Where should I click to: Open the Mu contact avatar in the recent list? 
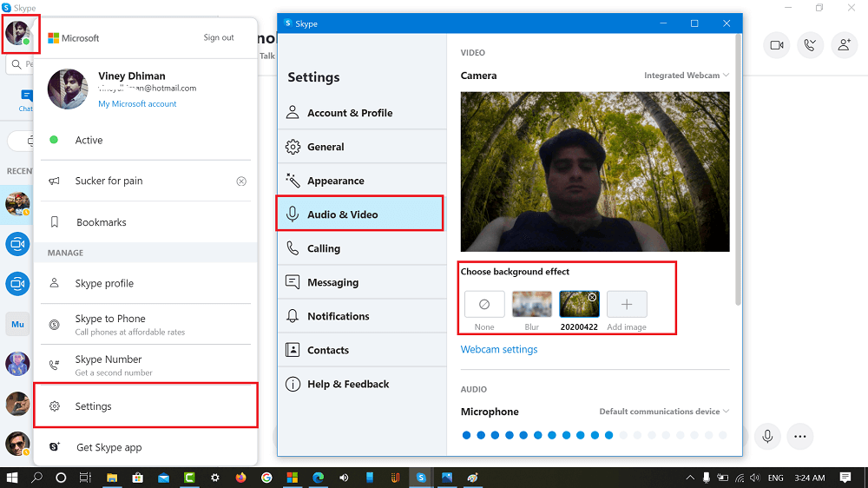[x=17, y=324]
